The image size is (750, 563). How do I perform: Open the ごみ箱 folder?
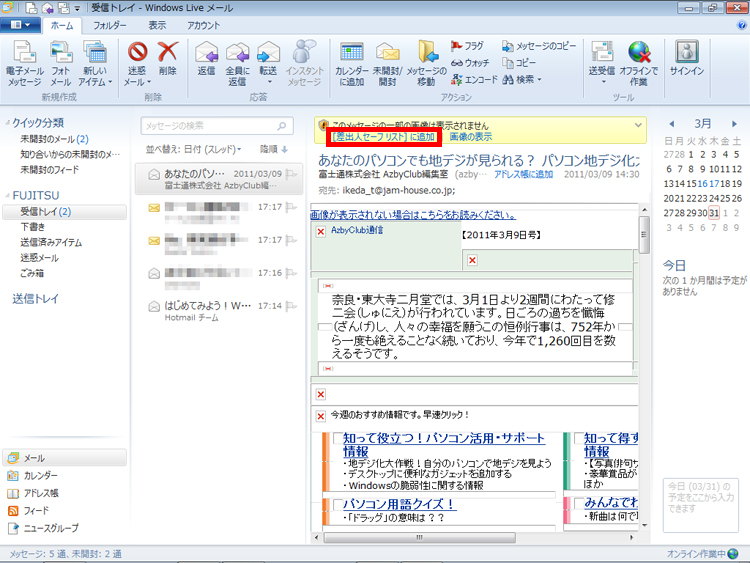32,273
